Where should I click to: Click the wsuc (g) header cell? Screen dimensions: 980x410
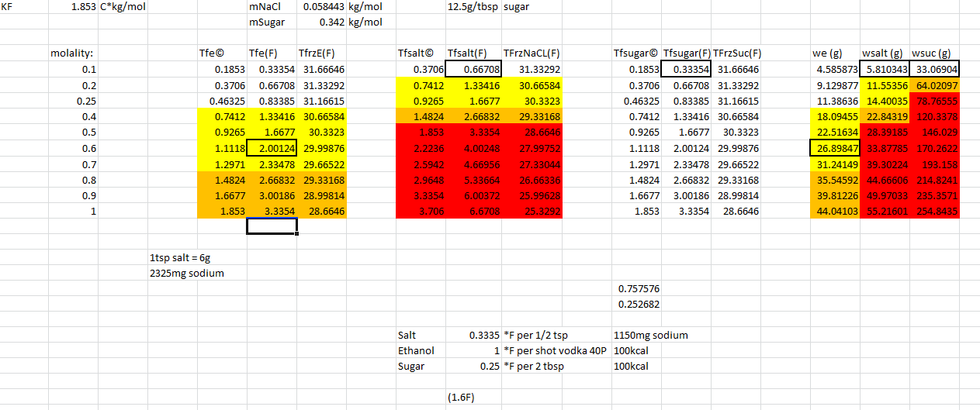click(x=932, y=53)
